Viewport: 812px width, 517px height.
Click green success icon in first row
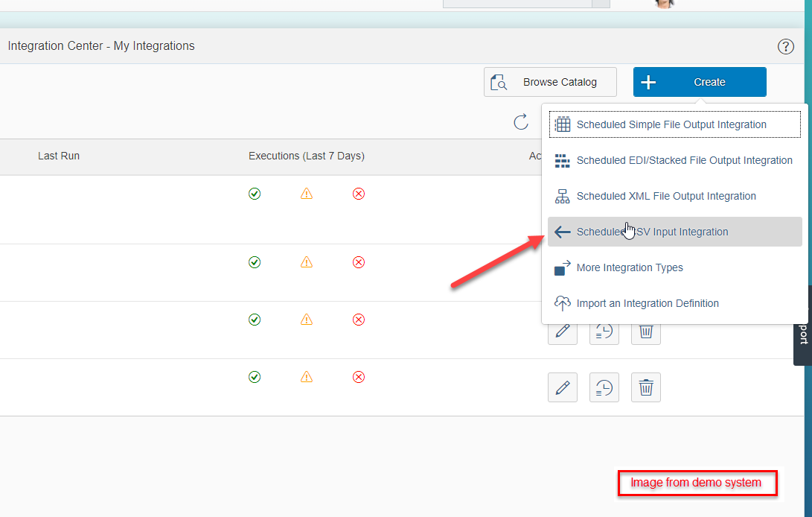tap(255, 194)
